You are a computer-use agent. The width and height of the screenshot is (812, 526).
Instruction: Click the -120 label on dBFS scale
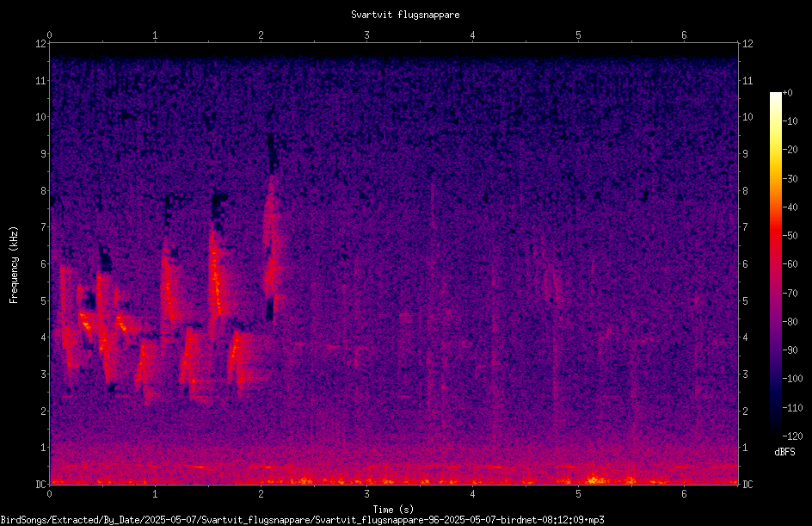792,436
